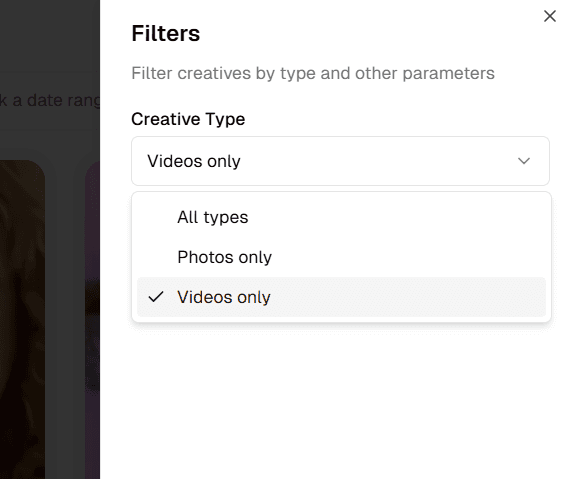Click blank space between title and X
The height and width of the screenshot is (479, 580).
370,33
